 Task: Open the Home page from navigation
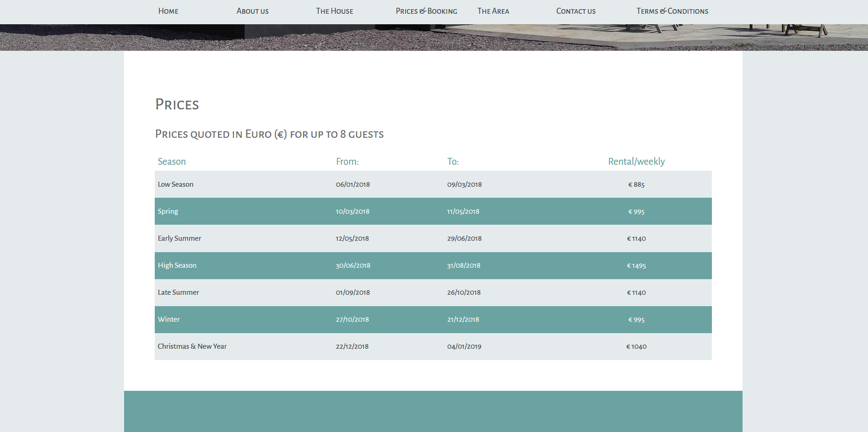[x=168, y=11]
